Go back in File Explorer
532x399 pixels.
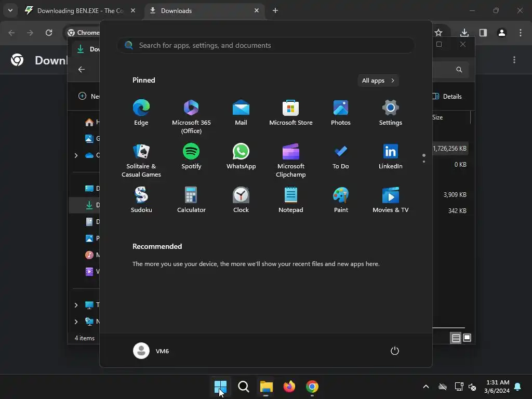click(82, 69)
